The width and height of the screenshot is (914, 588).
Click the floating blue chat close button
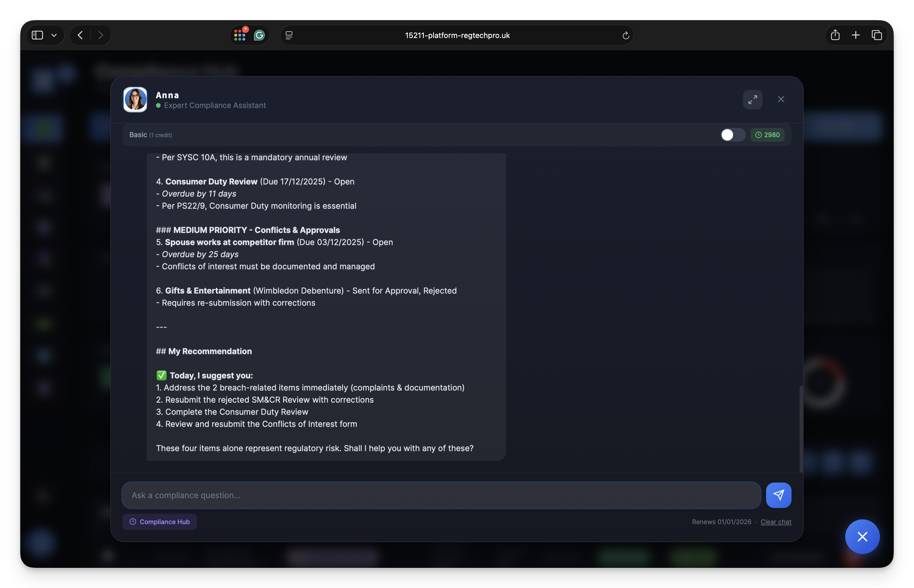coord(862,537)
